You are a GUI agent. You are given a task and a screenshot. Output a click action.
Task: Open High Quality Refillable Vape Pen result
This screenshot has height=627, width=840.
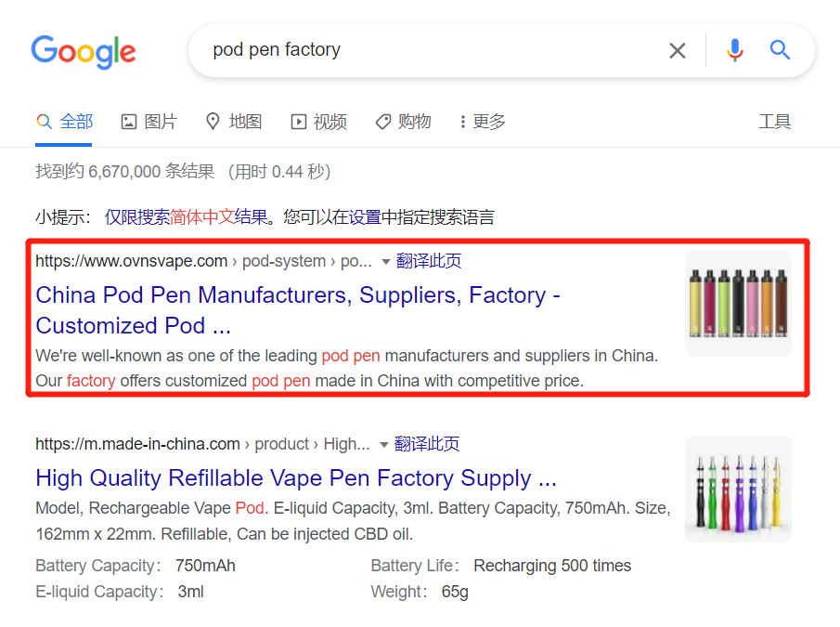[x=295, y=478]
